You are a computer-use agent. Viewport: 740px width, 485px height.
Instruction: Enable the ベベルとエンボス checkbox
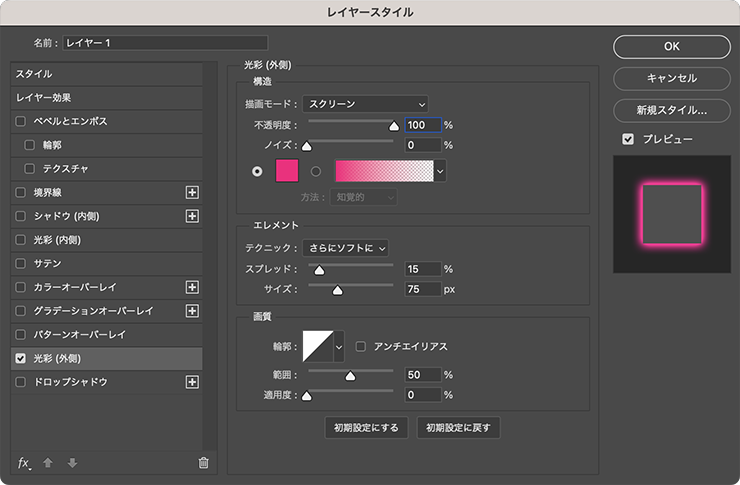pyautogui.click(x=21, y=121)
